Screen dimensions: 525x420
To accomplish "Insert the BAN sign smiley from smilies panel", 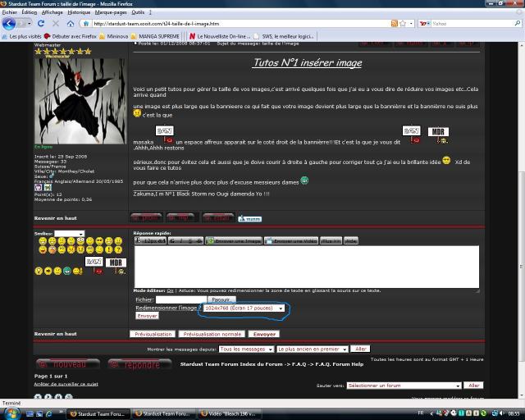I will (94, 265).
